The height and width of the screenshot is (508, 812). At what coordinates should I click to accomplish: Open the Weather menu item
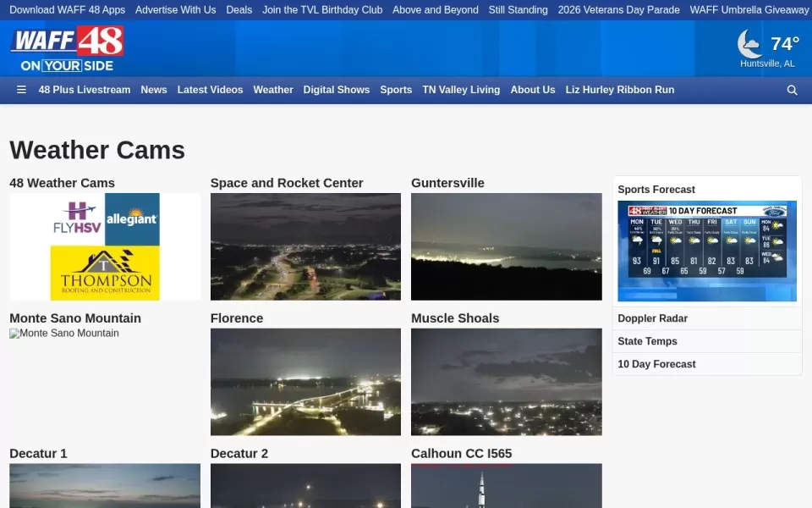pos(273,90)
